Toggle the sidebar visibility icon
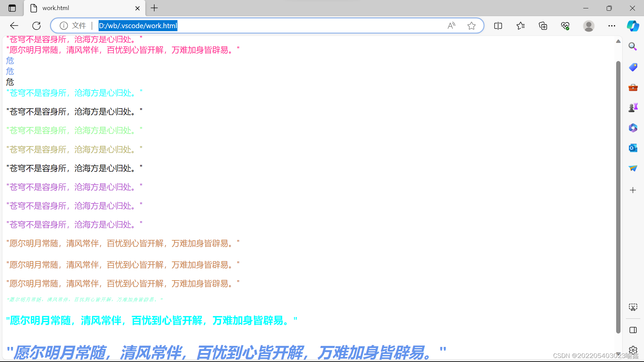Viewport: 644px width, 362px height. pyautogui.click(x=633, y=330)
